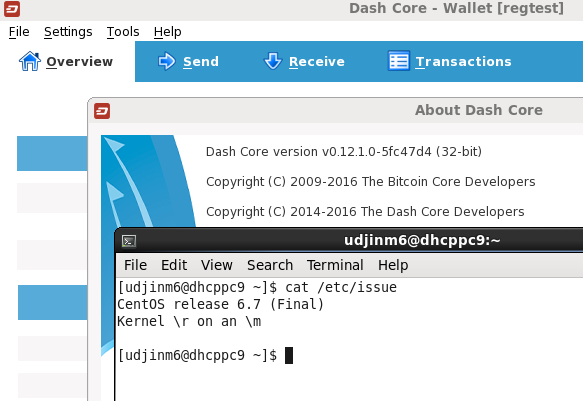The image size is (583, 401).
Task: Click the 'Kernel \r on an \m' line
Action: coord(189,321)
